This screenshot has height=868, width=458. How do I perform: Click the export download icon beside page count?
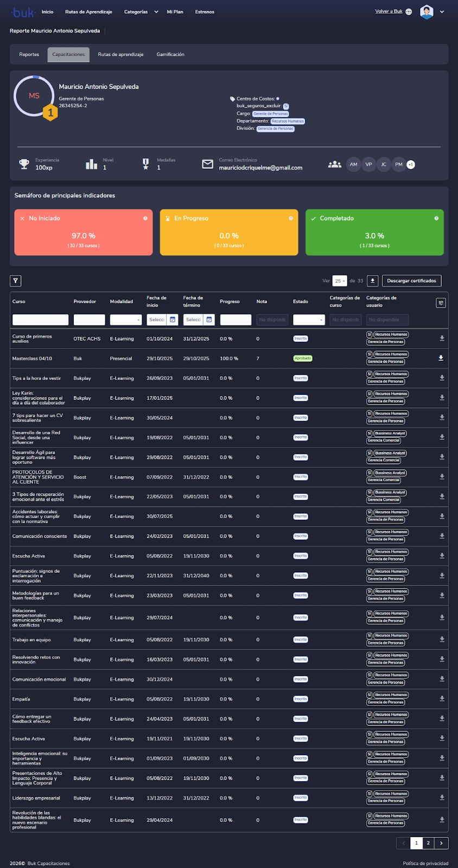372,280
